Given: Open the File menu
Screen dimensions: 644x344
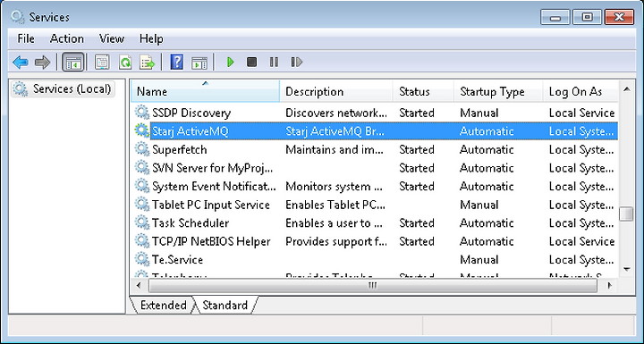Looking at the screenshot, I should point(26,39).
